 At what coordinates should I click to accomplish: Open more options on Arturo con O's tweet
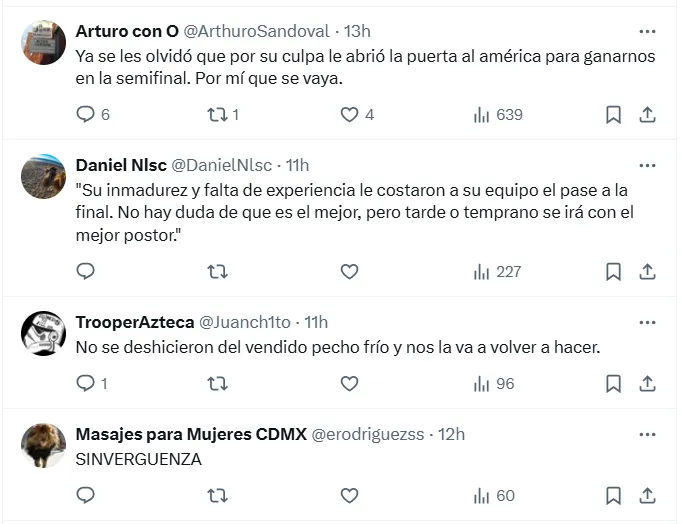pyautogui.click(x=647, y=31)
